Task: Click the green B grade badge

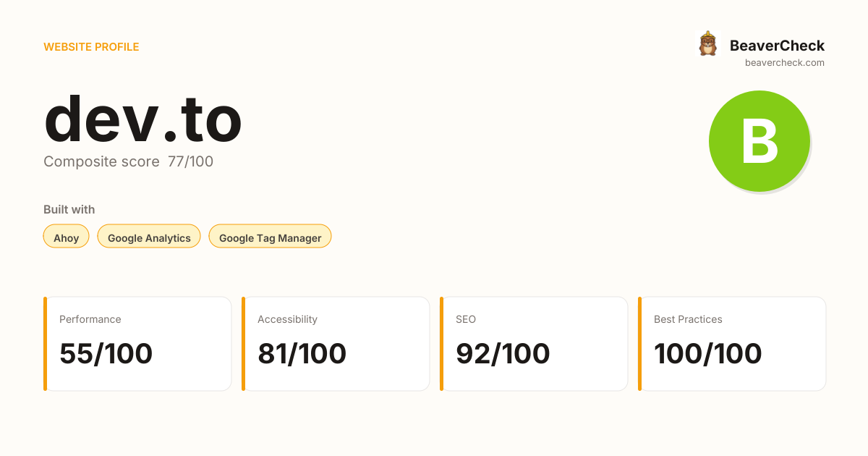Action: click(x=759, y=141)
